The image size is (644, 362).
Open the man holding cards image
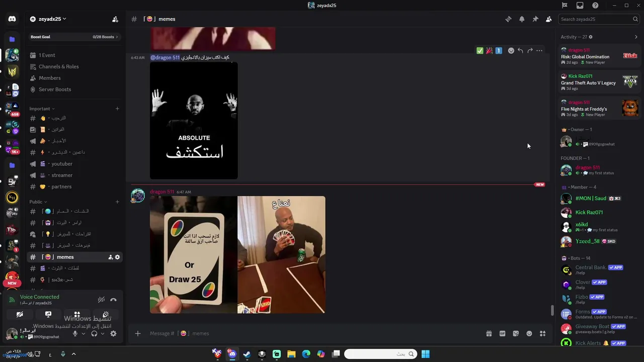[x=281, y=255]
